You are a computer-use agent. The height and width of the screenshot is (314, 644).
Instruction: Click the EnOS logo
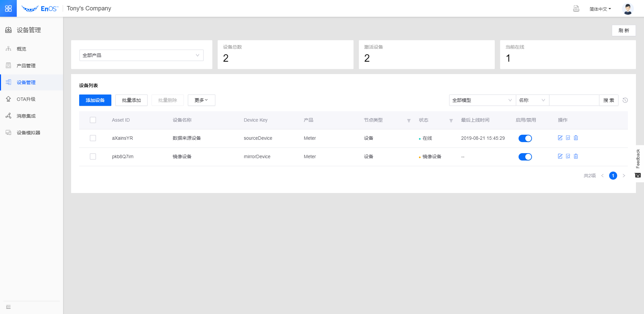tap(40, 9)
